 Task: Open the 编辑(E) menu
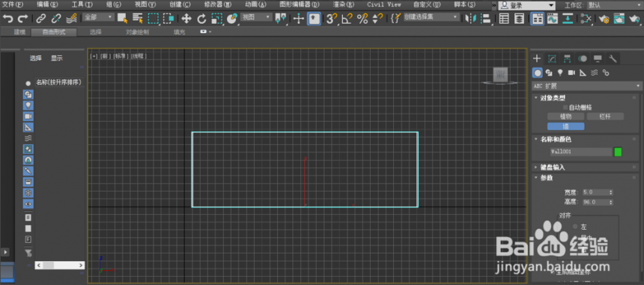pos(47,4)
